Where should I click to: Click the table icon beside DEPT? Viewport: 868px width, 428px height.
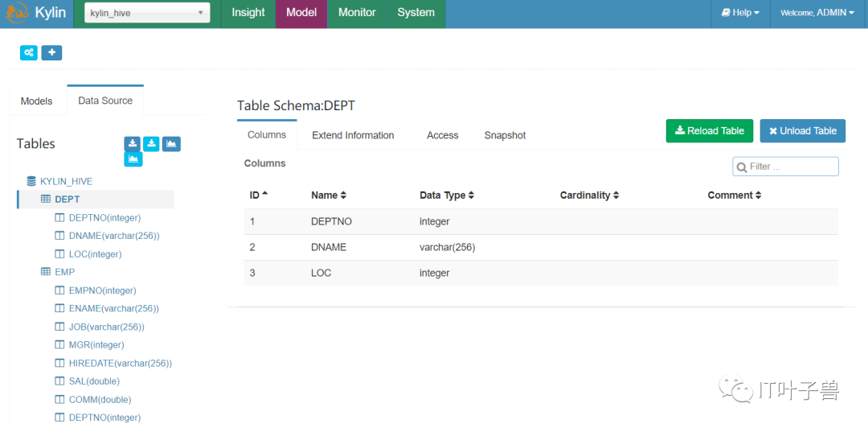coord(46,199)
